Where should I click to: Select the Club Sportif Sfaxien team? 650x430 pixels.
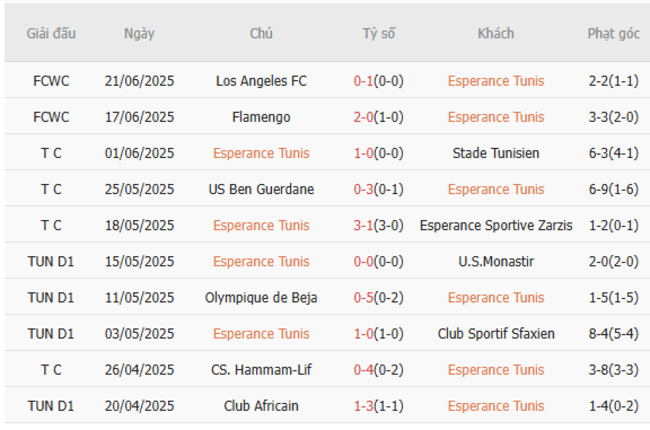[496, 333]
